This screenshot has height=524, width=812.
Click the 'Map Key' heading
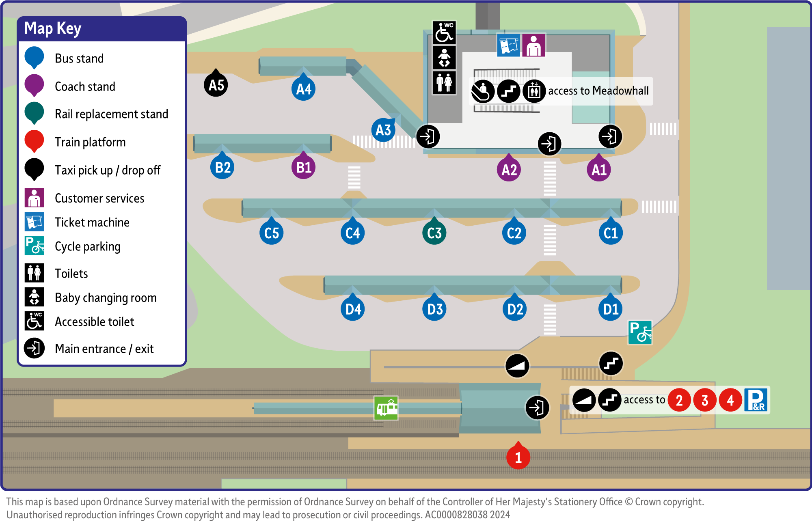click(x=53, y=29)
